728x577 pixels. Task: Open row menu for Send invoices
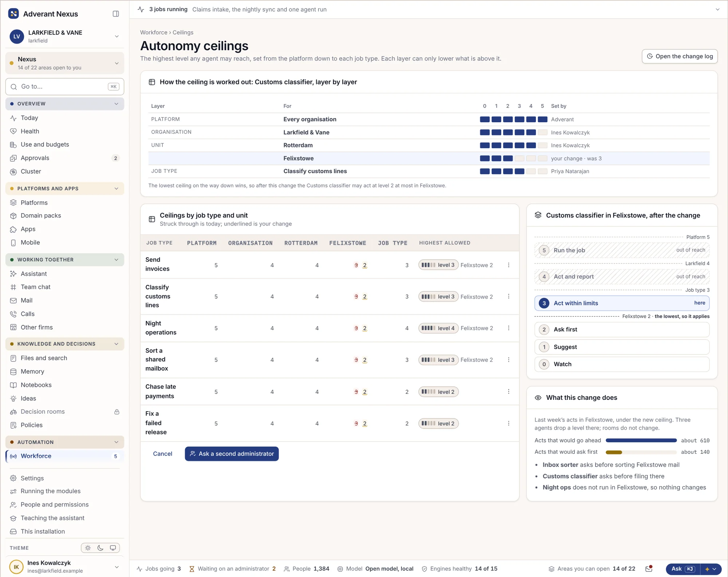(x=509, y=265)
